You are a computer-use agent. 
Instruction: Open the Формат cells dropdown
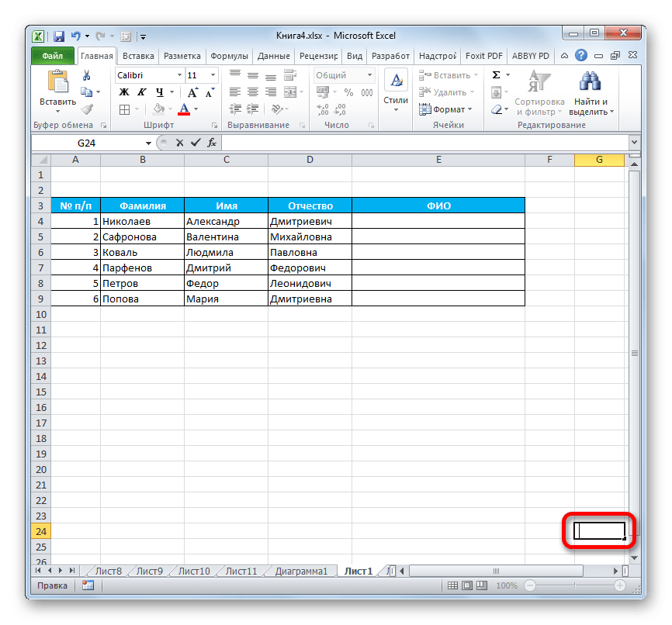click(x=445, y=109)
